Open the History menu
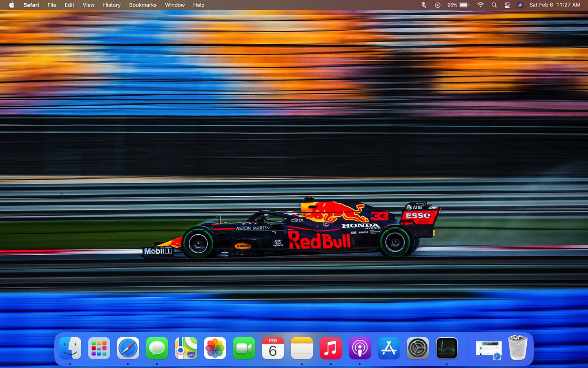The width and height of the screenshot is (588, 368). [112, 5]
